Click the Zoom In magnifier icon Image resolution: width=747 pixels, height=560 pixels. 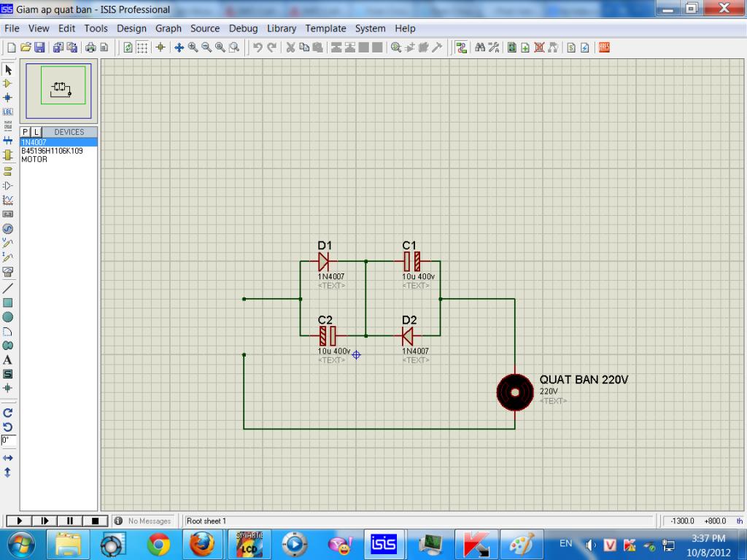tap(193, 47)
